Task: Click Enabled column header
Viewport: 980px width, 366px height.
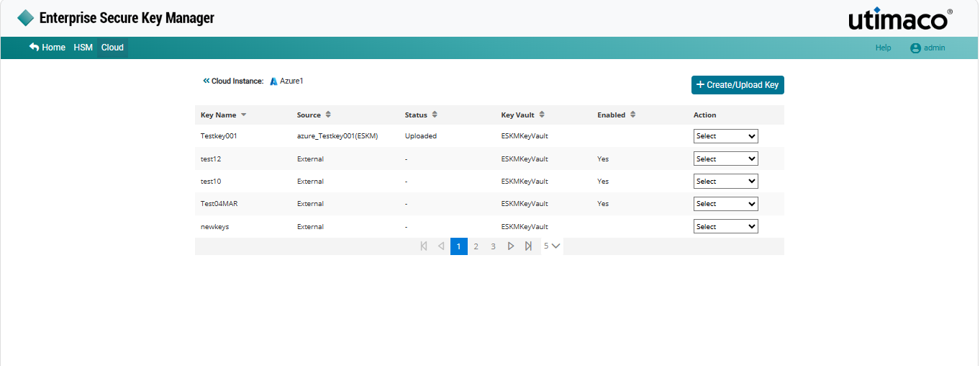Action: tap(612, 115)
